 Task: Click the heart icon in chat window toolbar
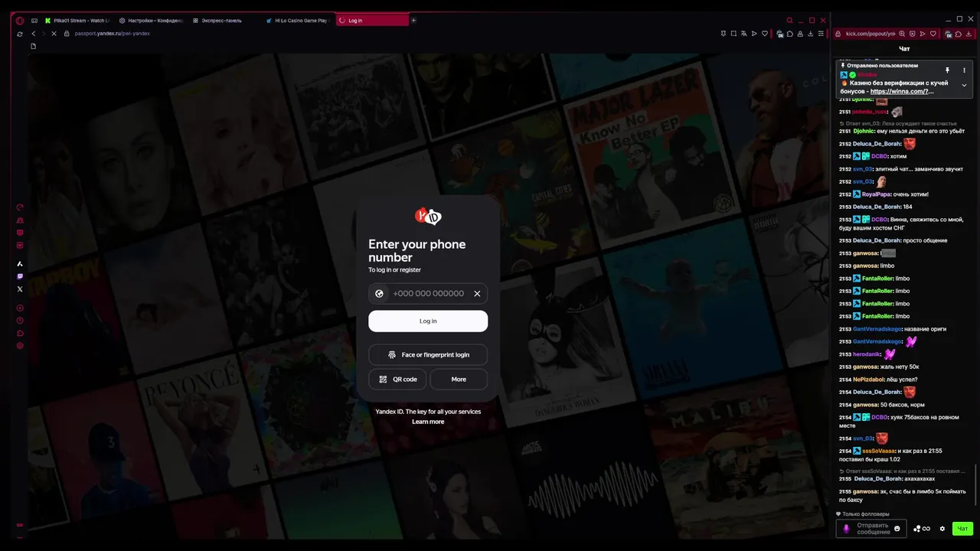pos(933,34)
